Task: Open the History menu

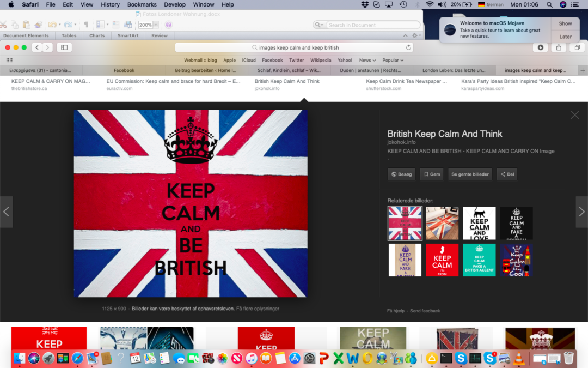Action: pyautogui.click(x=110, y=4)
